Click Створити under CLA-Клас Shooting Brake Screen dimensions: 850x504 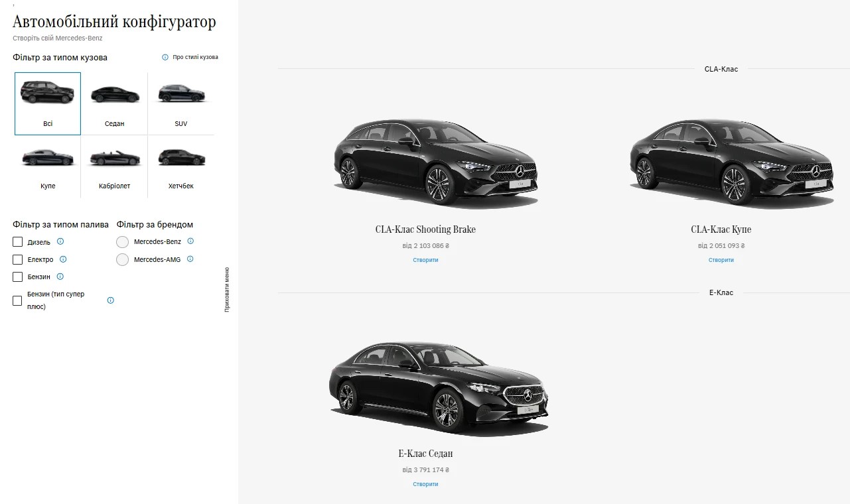425,259
